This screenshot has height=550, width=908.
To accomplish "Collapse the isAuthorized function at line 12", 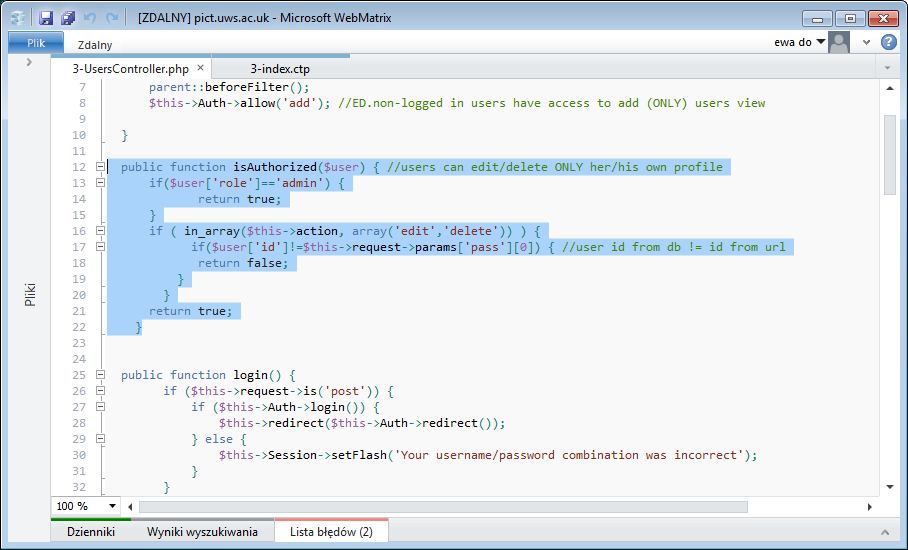I will tap(100, 167).
